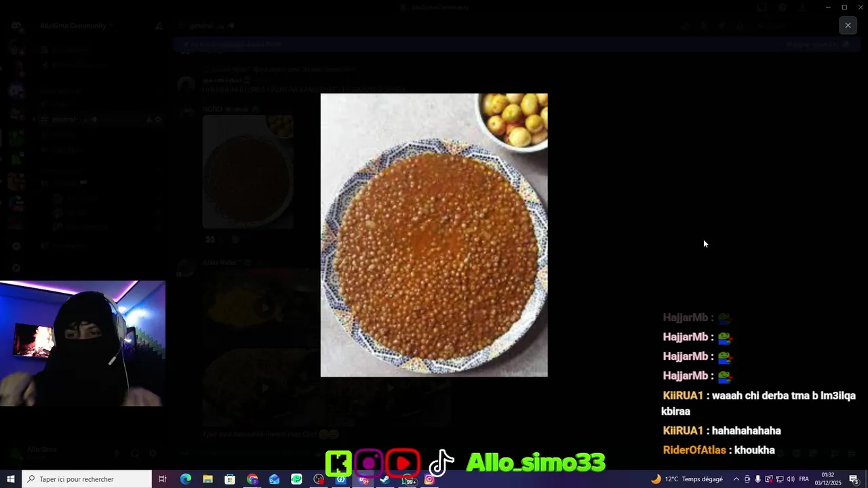The image size is (868, 488).
Task: Open the volume control tray icon
Action: [790, 479]
